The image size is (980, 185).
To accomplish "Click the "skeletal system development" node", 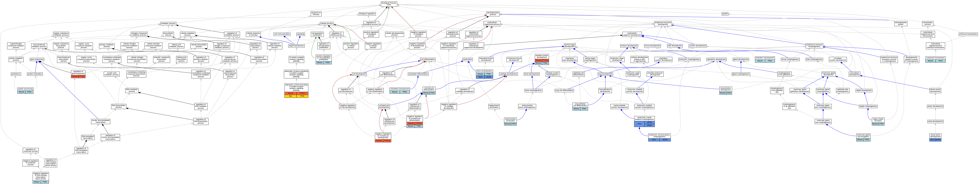I will click(542, 59).
